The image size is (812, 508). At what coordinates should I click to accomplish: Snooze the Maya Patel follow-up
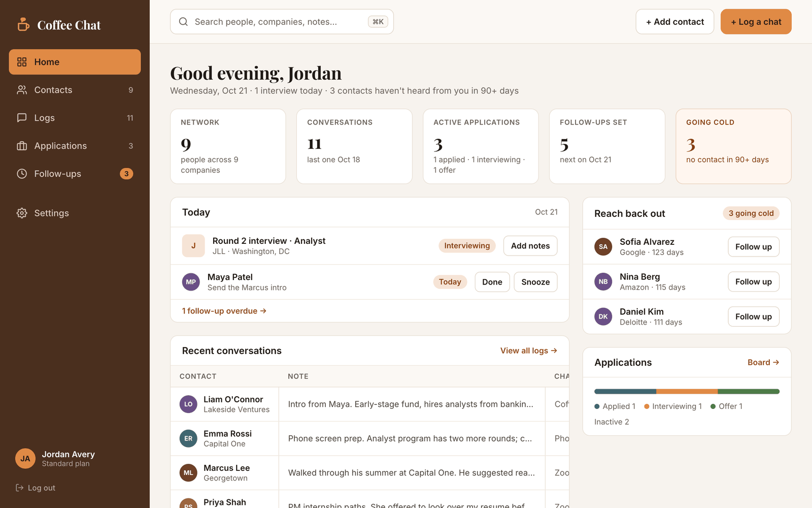535,282
